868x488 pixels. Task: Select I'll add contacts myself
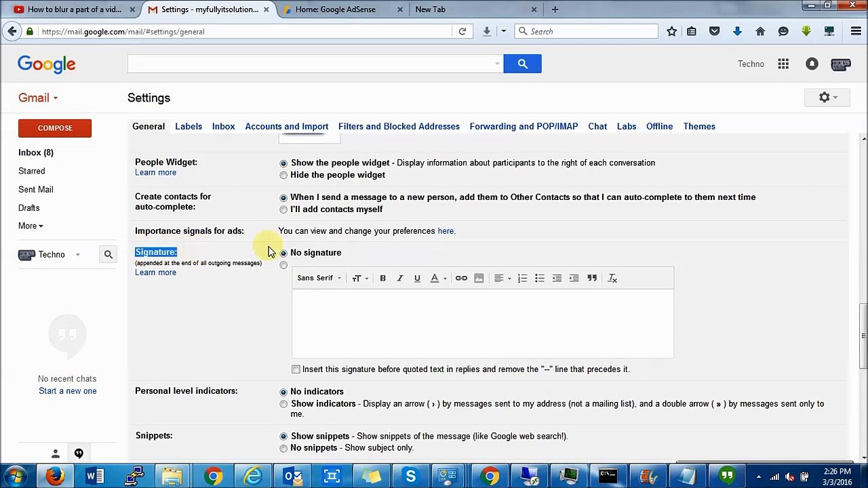coord(283,210)
